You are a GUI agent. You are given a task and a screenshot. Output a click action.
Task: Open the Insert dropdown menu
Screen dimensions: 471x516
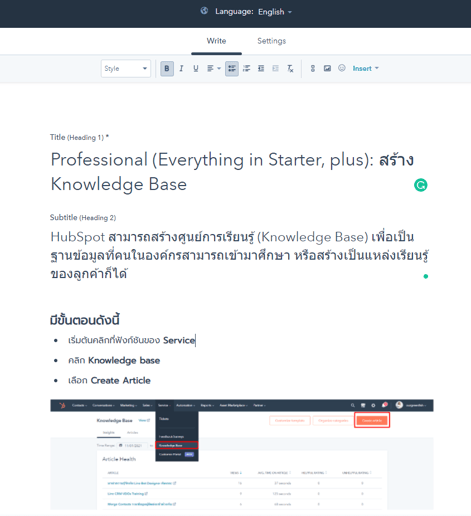click(366, 68)
